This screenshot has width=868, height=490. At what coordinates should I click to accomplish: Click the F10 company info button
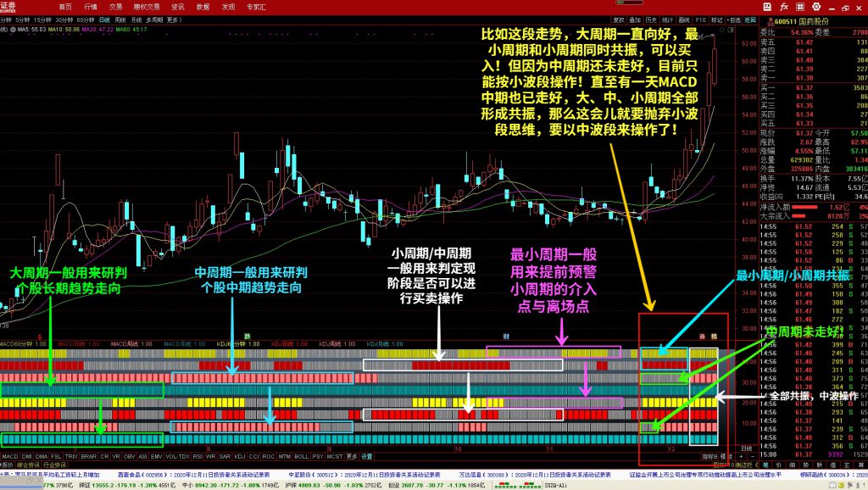(700, 18)
